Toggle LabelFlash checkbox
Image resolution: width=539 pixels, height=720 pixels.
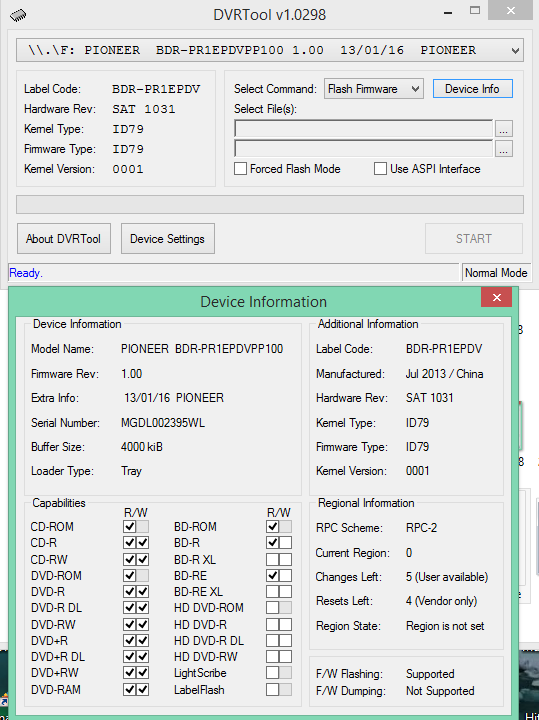point(273,689)
